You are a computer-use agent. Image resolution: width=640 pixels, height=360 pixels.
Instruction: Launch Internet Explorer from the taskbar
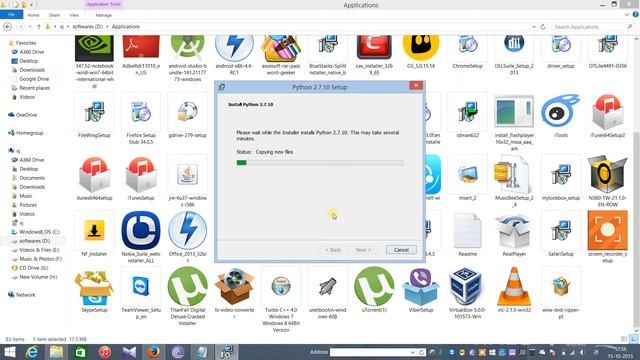click(x=32, y=352)
